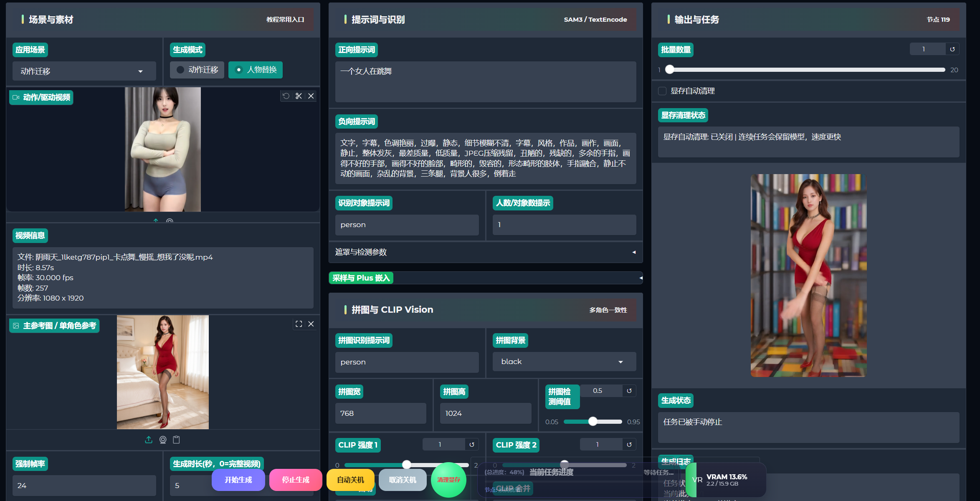Click 显存自动清理 status message
Screen dimensions: 980x501
click(x=752, y=137)
